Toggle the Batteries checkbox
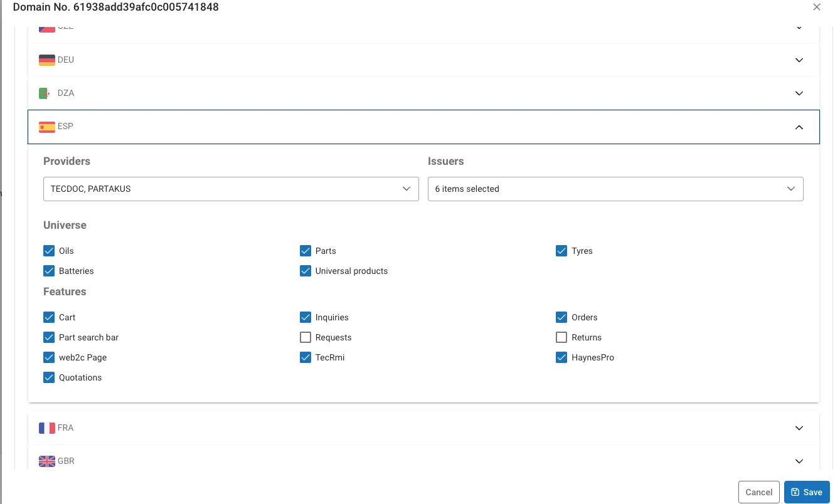Viewport: 840px width, 504px height. click(x=49, y=271)
